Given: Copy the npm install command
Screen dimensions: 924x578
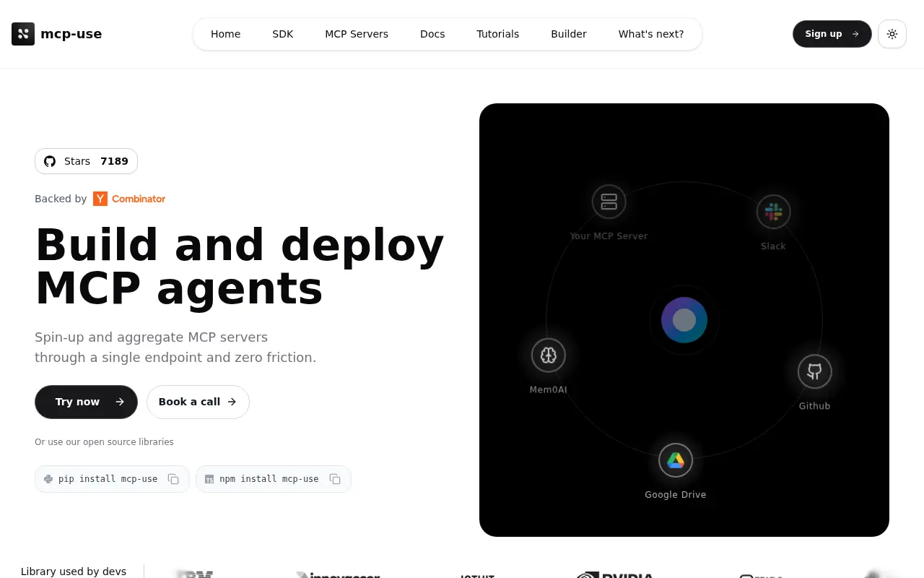Looking at the screenshot, I should pos(335,478).
